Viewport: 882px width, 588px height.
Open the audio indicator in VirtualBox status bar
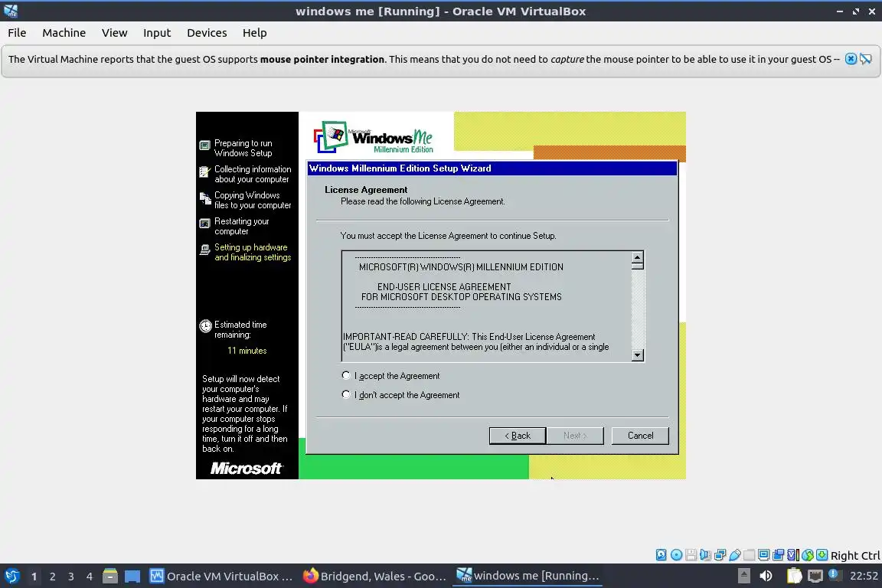coord(705,555)
